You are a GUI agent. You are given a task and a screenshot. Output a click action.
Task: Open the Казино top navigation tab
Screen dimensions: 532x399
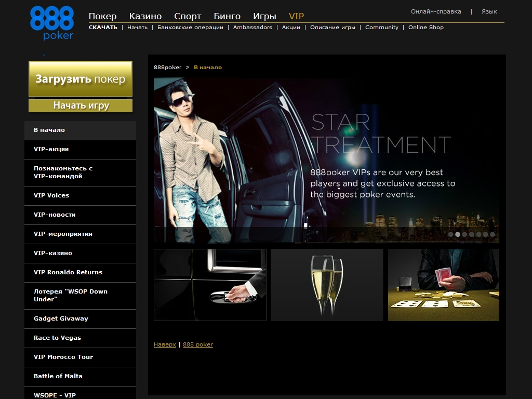(x=145, y=16)
